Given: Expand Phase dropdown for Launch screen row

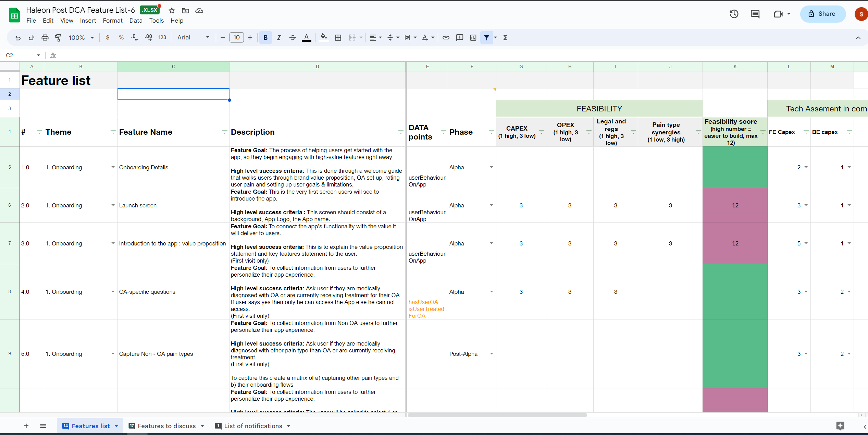Looking at the screenshot, I should click(491, 205).
